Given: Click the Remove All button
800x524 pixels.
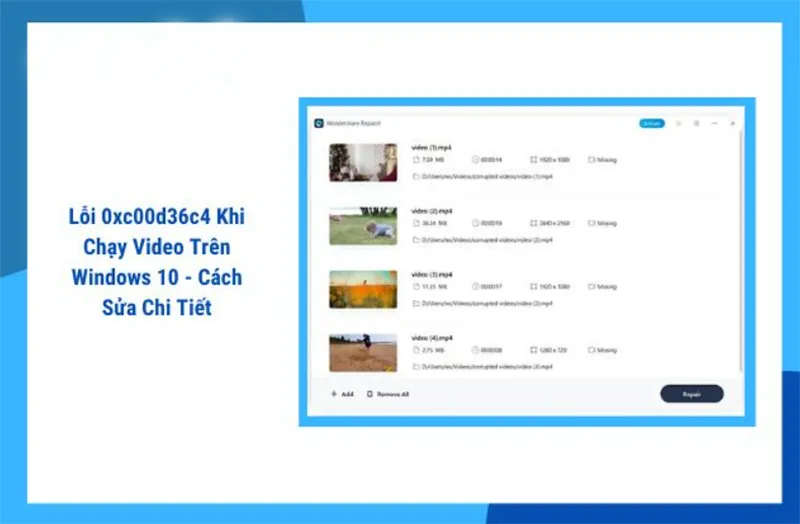Looking at the screenshot, I should [x=388, y=394].
